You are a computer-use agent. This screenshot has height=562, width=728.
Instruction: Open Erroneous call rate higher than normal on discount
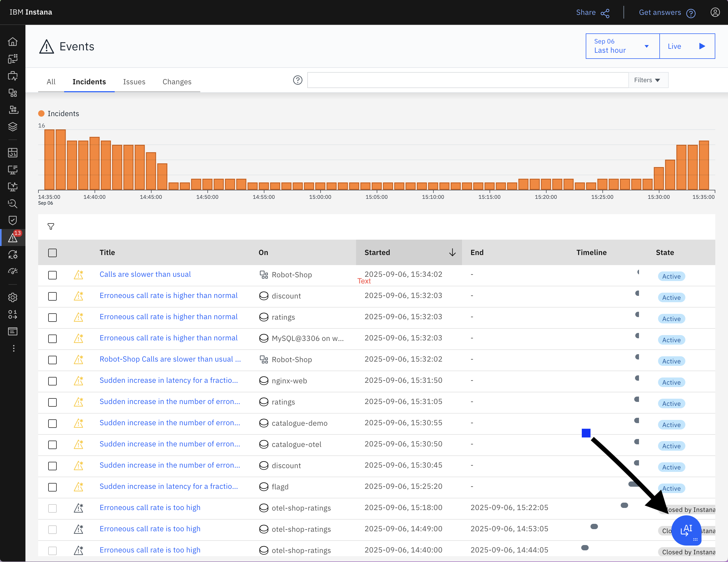point(168,296)
